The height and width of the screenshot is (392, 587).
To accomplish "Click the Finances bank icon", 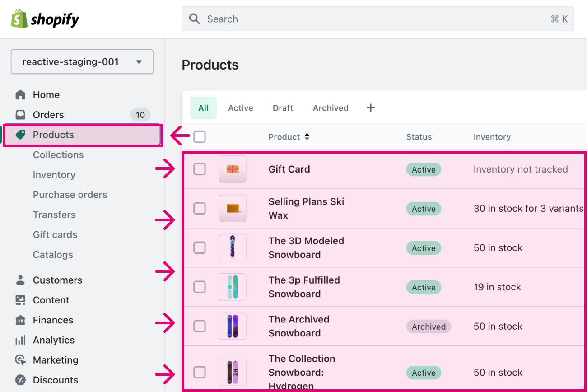I will 20,320.
